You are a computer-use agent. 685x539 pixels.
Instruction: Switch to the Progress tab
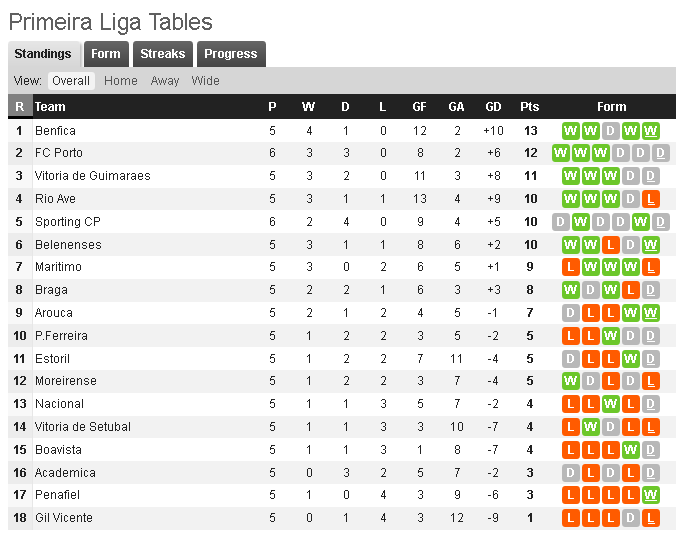tap(231, 54)
